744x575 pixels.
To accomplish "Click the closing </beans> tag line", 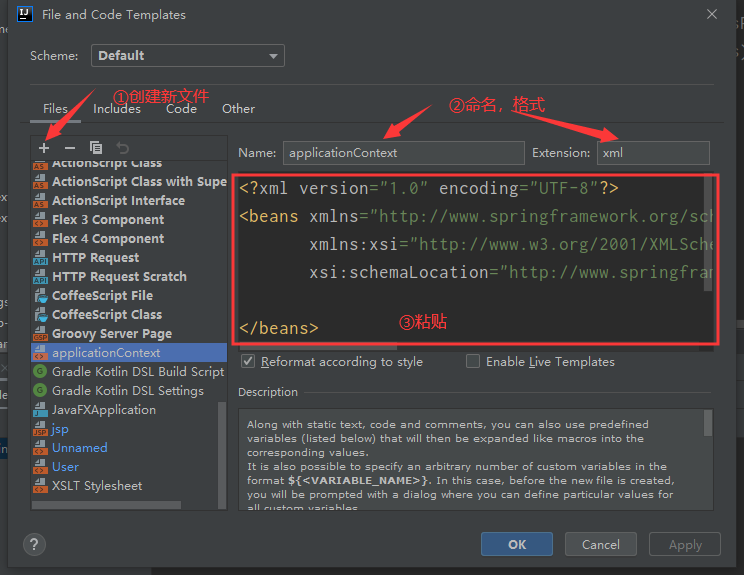I will click(x=279, y=328).
